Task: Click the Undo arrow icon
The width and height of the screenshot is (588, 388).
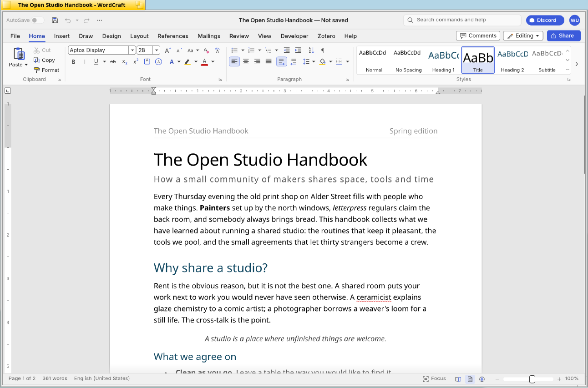Action: [x=68, y=20]
